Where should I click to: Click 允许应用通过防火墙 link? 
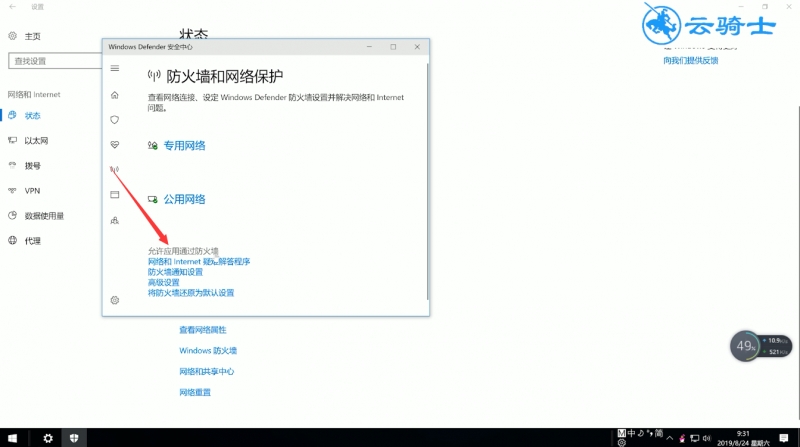[x=183, y=251]
